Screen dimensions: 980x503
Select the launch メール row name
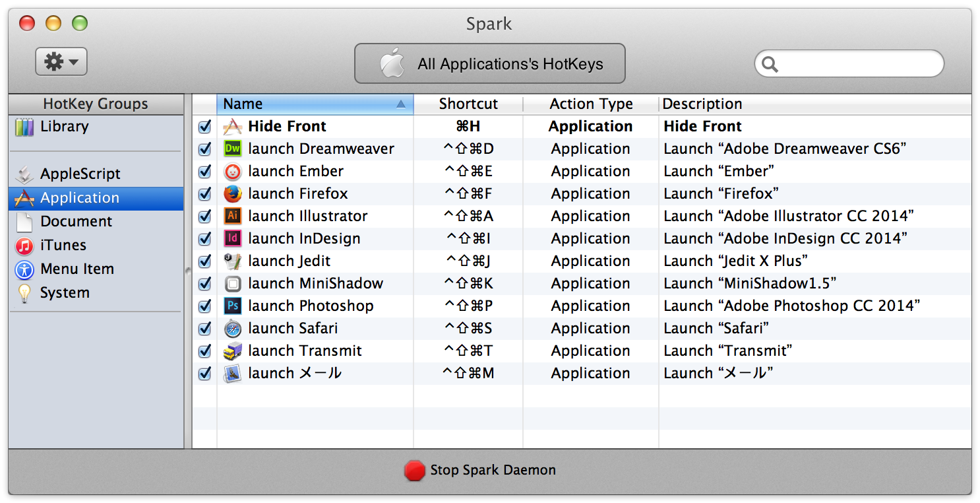coord(295,373)
